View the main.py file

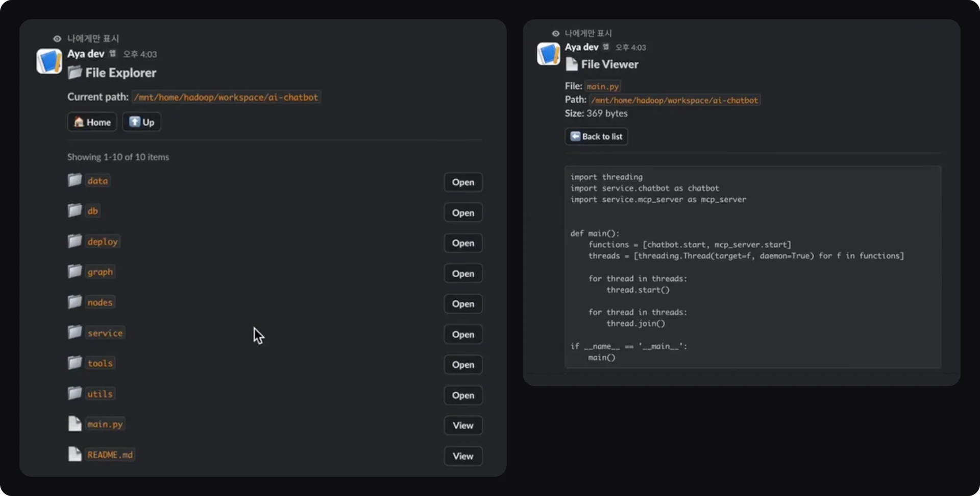tap(462, 426)
